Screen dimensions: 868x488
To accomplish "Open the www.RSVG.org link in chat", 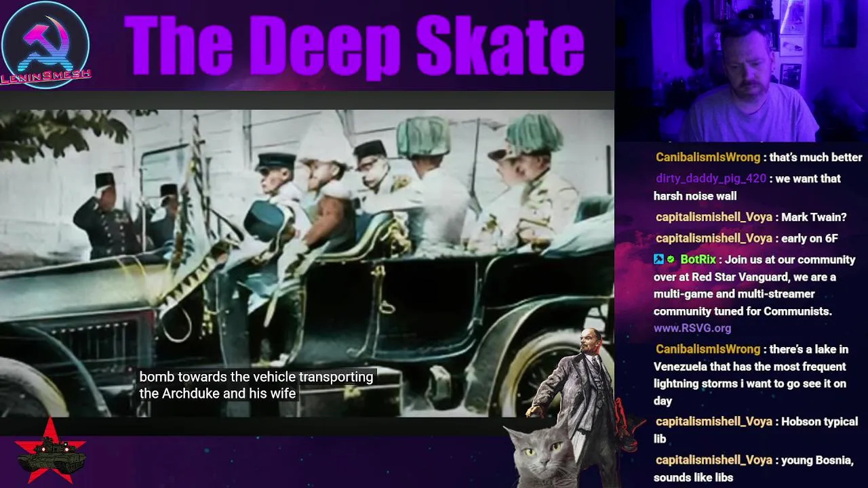I will (692, 328).
